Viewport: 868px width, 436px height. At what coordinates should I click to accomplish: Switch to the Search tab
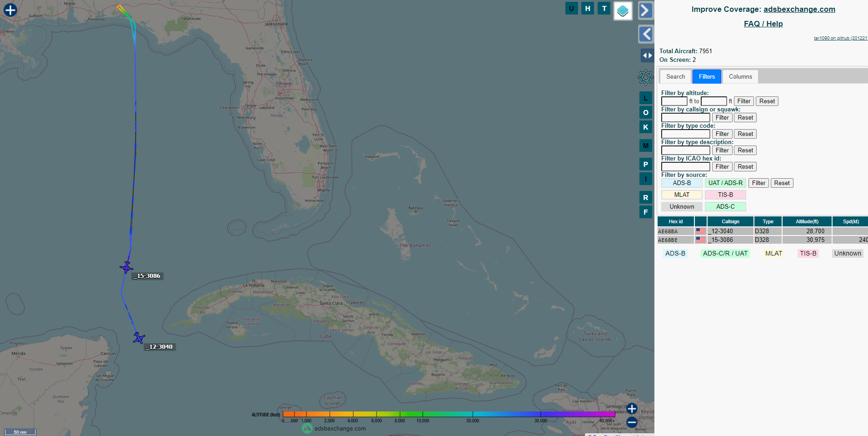(676, 76)
